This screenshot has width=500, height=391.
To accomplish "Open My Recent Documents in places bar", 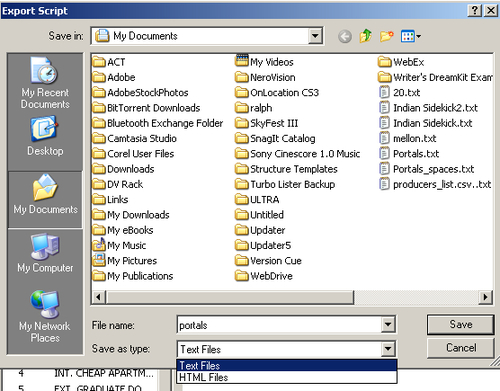I will point(45,83).
